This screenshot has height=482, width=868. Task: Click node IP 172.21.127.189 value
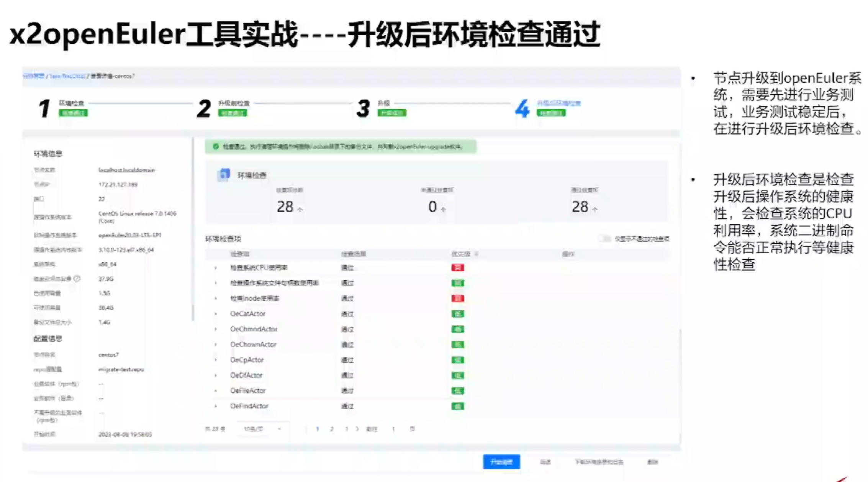point(118,184)
